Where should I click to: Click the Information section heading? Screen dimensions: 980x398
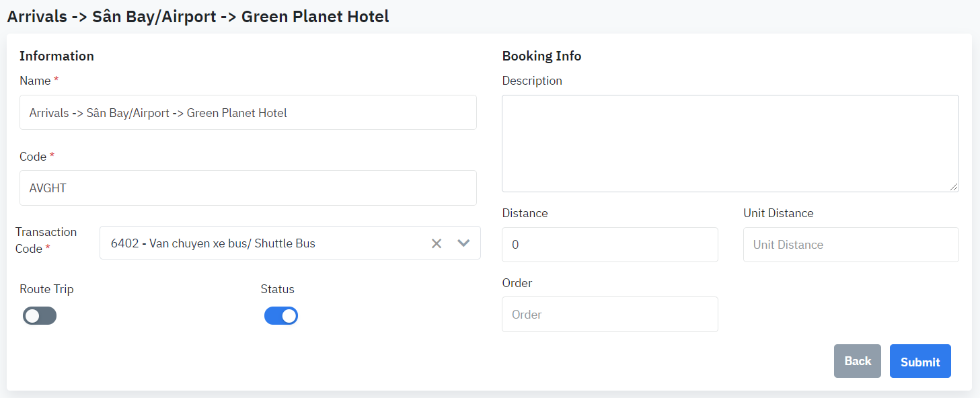[56, 56]
